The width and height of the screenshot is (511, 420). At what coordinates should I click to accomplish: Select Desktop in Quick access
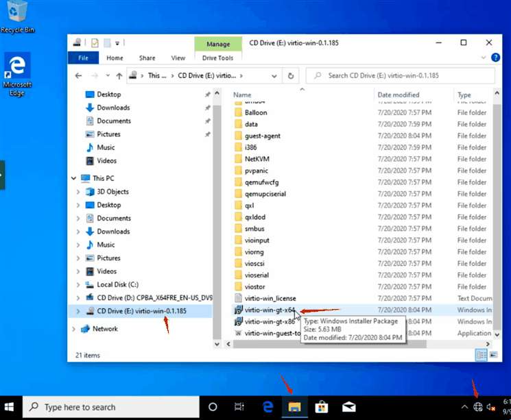coord(109,95)
